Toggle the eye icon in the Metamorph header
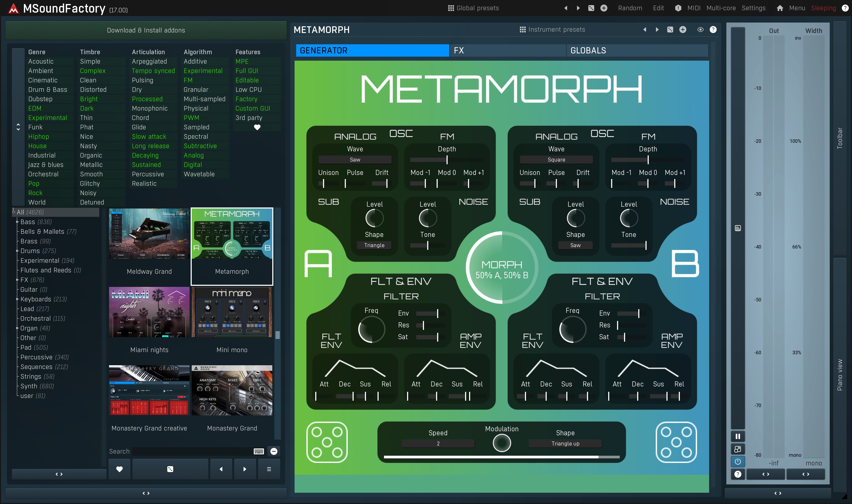 tap(700, 30)
